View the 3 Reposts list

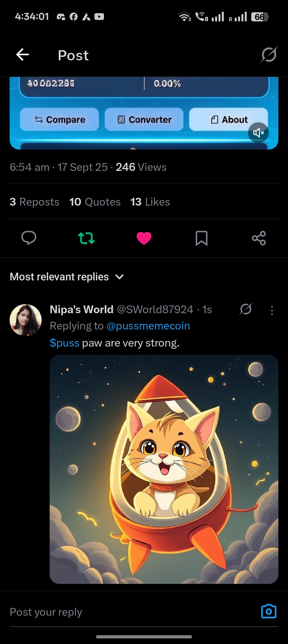click(34, 202)
